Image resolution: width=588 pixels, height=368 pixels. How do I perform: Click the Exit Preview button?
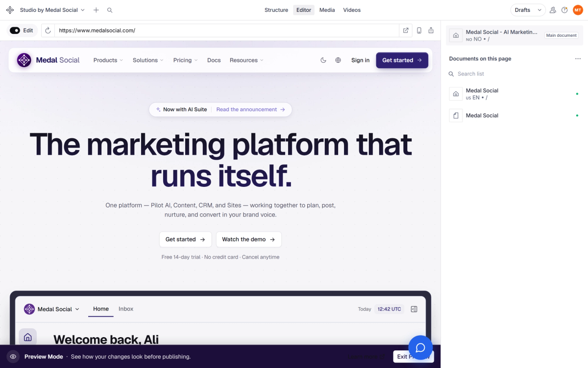(x=414, y=357)
